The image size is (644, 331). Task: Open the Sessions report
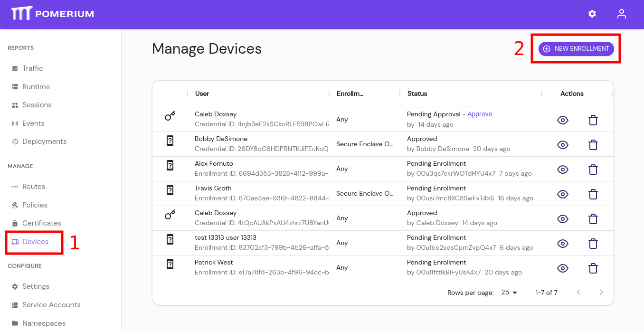pyautogui.click(x=37, y=104)
